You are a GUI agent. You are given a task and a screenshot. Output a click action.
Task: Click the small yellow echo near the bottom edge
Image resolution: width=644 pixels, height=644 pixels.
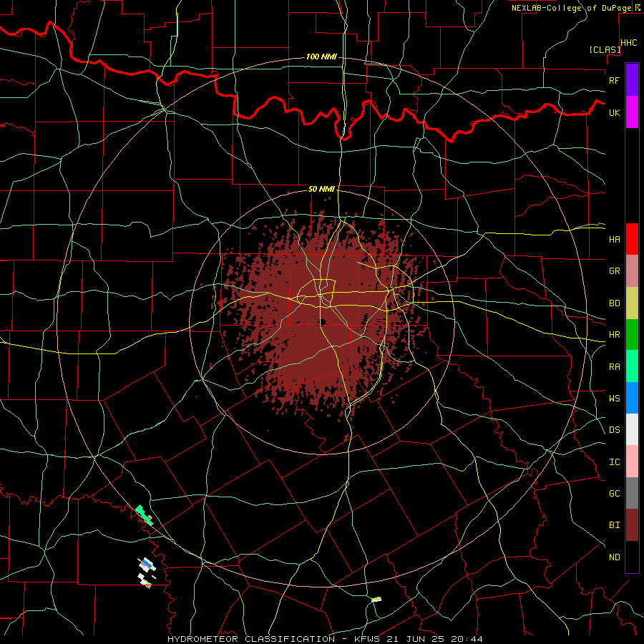tap(376, 600)
